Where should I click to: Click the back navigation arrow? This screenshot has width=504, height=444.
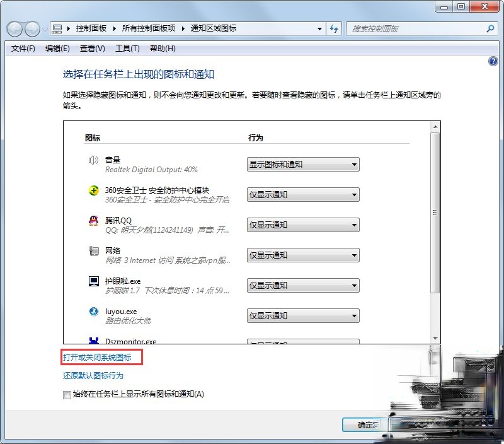point(14,29)
